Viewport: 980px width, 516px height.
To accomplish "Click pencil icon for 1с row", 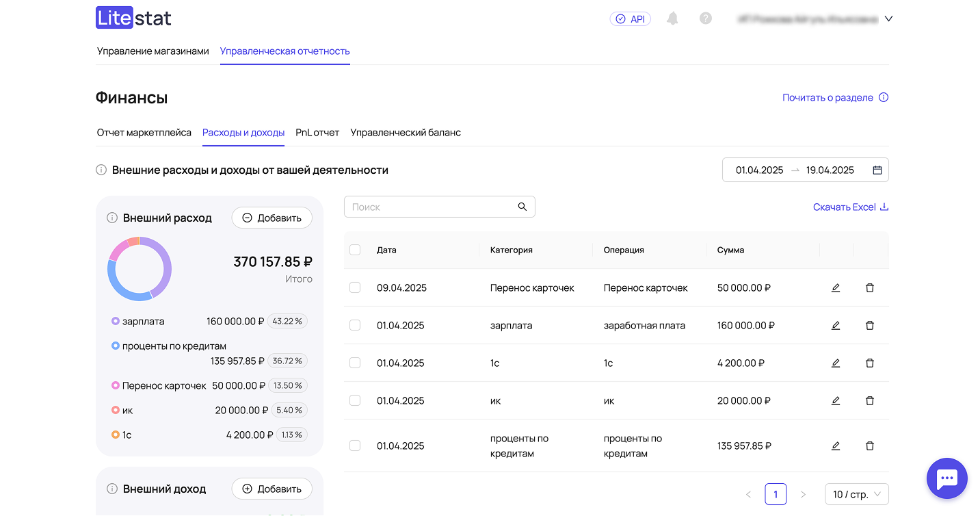I will (835, 363).
